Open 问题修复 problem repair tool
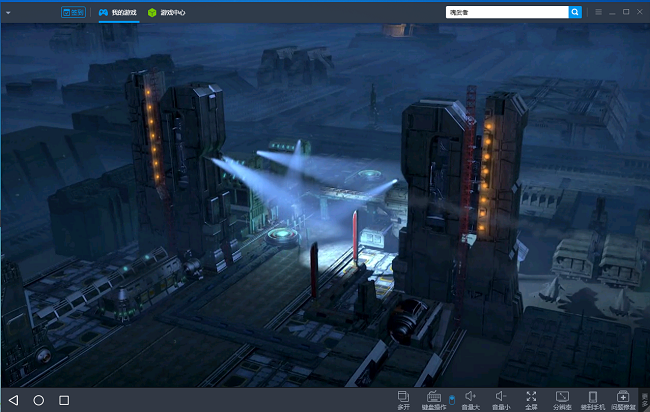This screenshot has height=412, width=650. coord(623,400)
